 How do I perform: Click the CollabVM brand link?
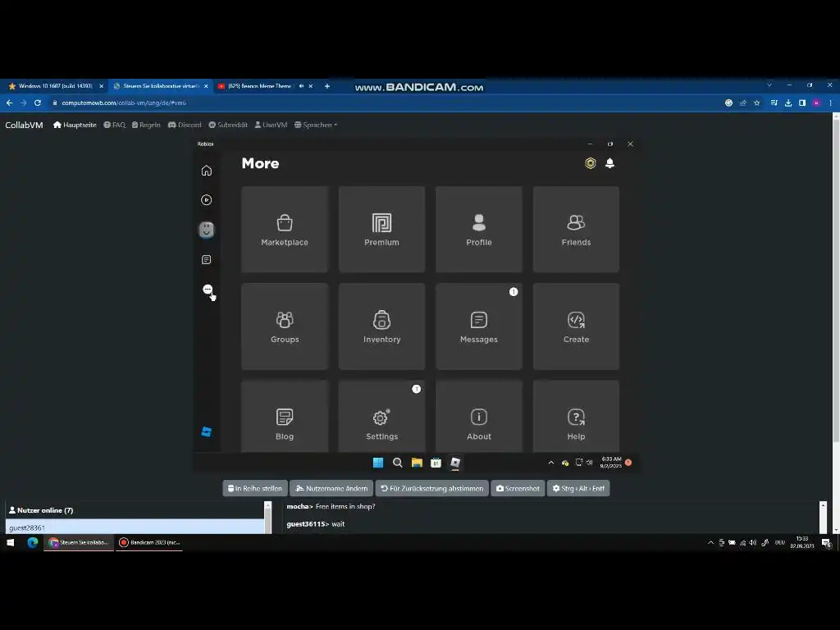pyautogui.click(x=24, y=125)
